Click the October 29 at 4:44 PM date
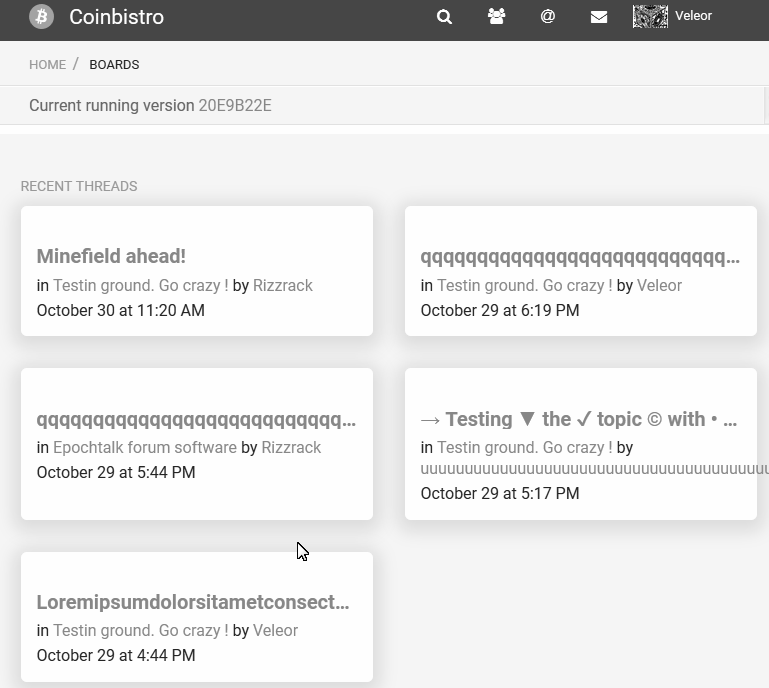769x688 pixels. [x=116, y=655]
